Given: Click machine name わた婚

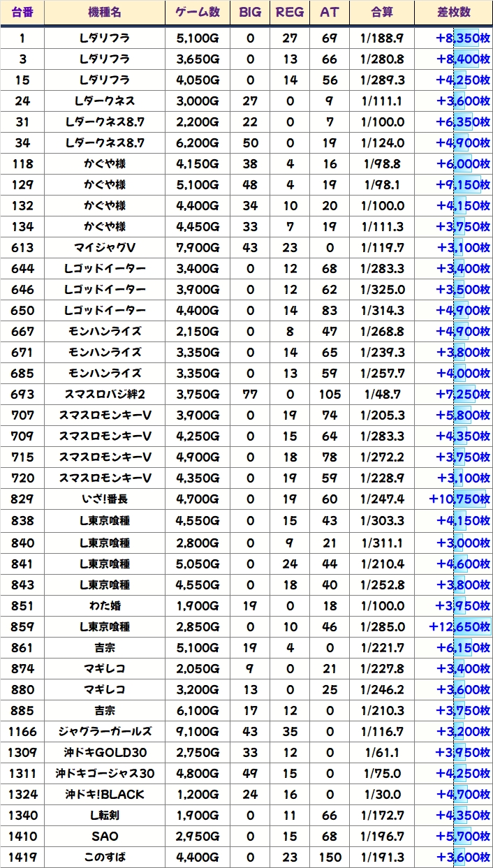Looking at the screenshot, I should click(105, 605).
